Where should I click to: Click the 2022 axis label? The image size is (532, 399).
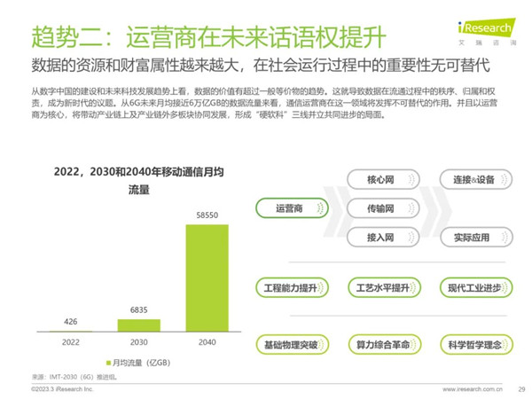71,342
